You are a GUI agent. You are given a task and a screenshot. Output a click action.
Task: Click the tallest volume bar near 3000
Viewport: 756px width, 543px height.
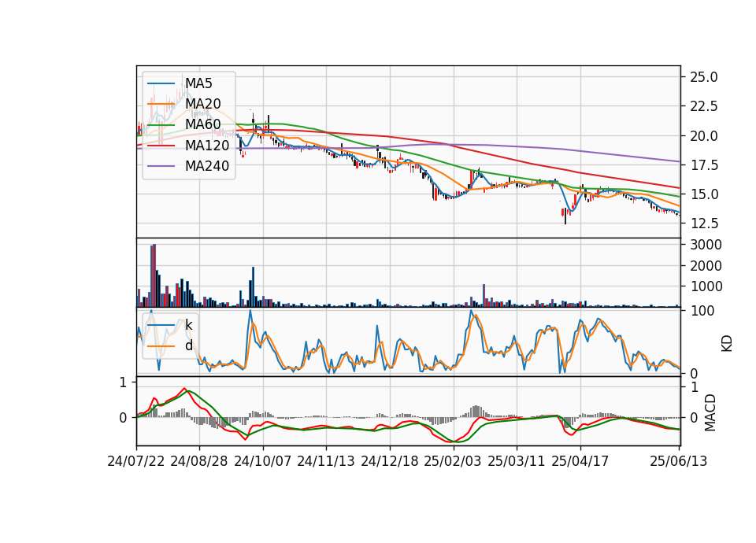point(154,275)
